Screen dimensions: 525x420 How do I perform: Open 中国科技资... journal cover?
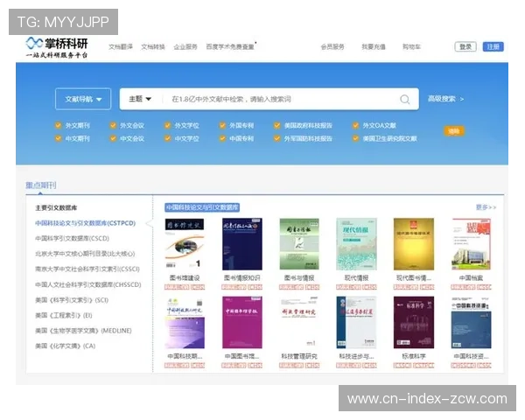tap(471, 322)
